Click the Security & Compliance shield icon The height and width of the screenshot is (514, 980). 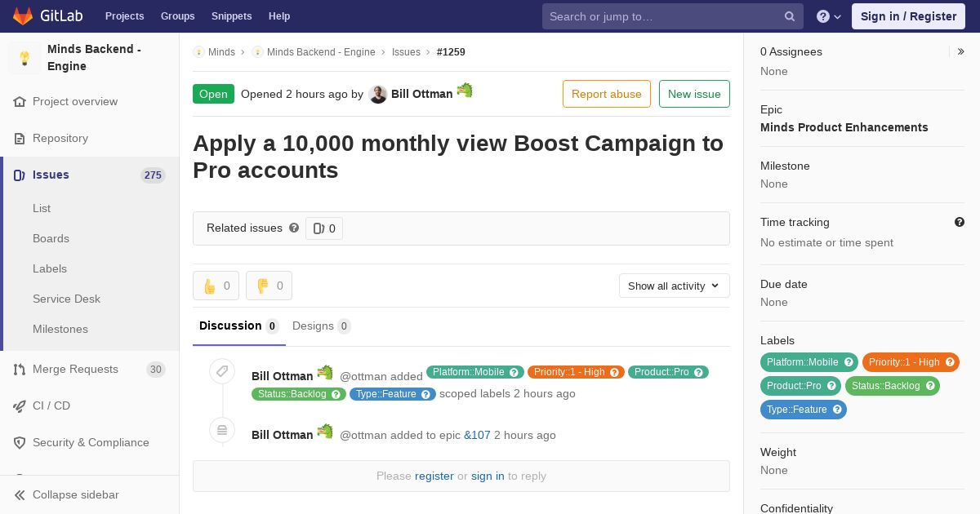pyautogui.click(x=20, y=443)
